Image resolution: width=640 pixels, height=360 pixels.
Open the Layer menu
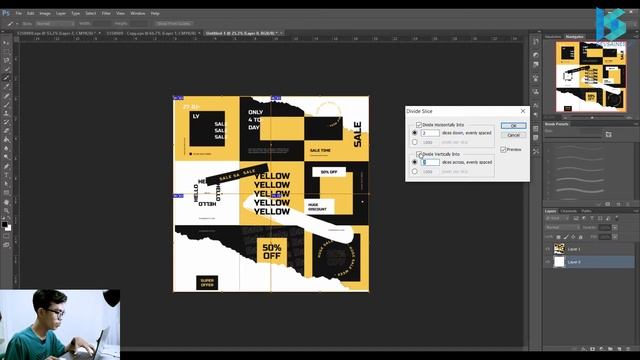coord(61,13)
